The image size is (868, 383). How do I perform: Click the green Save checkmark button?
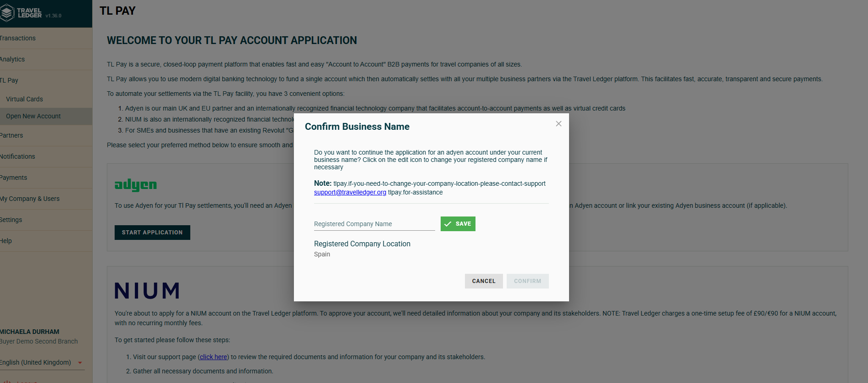point(458,224)
